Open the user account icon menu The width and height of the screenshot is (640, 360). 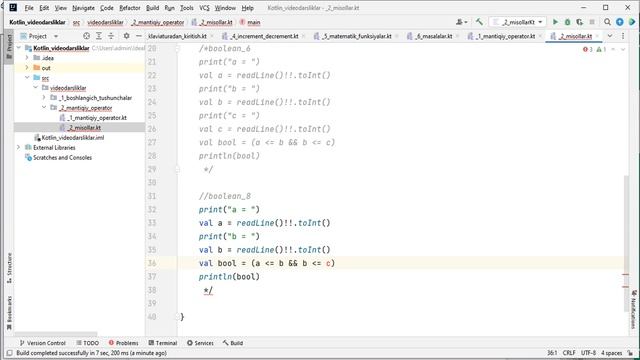click(x=461, y=22)
